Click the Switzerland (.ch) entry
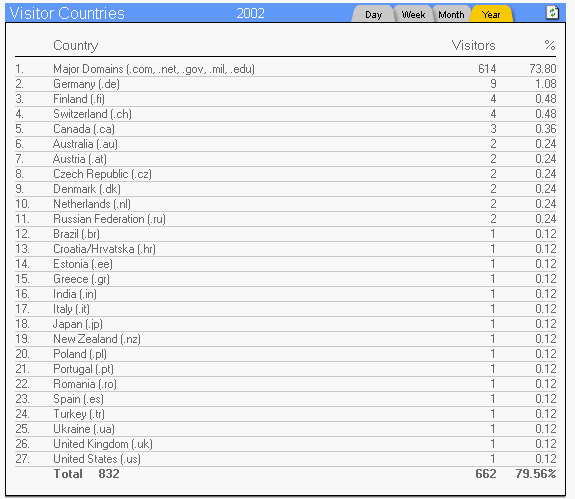This screenshot has width=575, height=499. (92, 114)
